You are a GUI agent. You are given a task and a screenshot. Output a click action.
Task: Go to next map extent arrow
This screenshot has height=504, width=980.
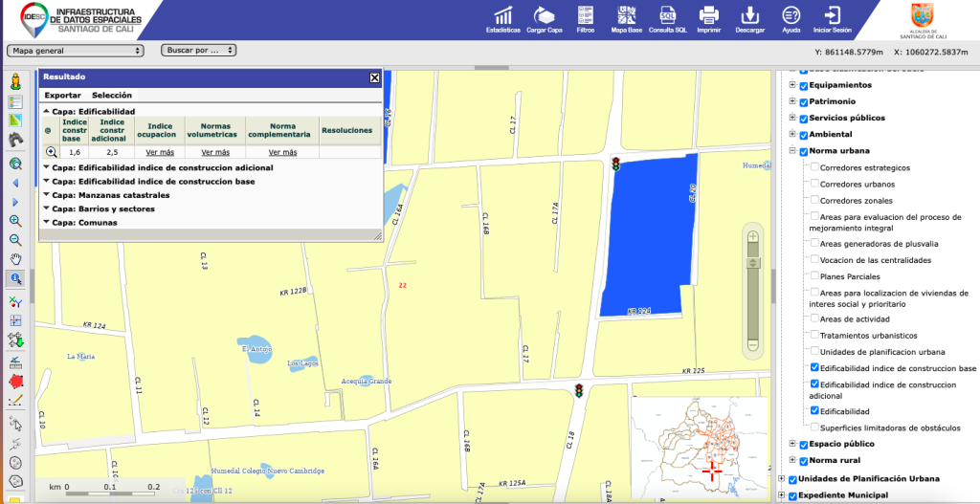click(15, 202)
